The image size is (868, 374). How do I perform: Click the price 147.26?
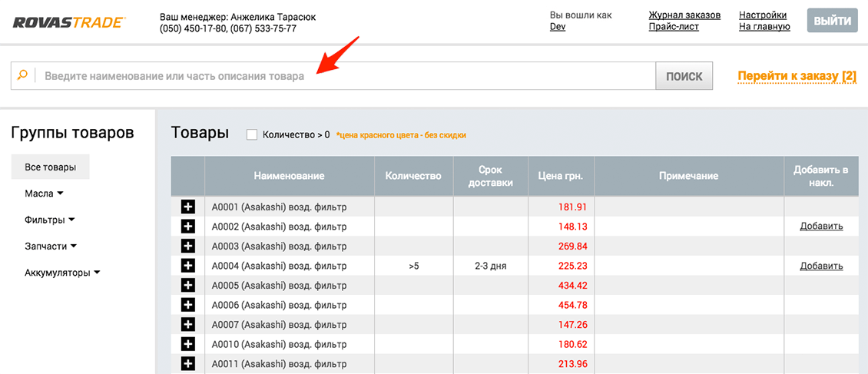click(x=574, y=325)
